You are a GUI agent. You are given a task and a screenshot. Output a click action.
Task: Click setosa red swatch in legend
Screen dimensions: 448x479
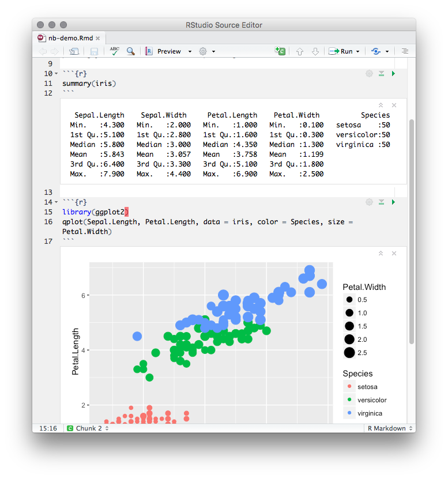tap(349, 386)
